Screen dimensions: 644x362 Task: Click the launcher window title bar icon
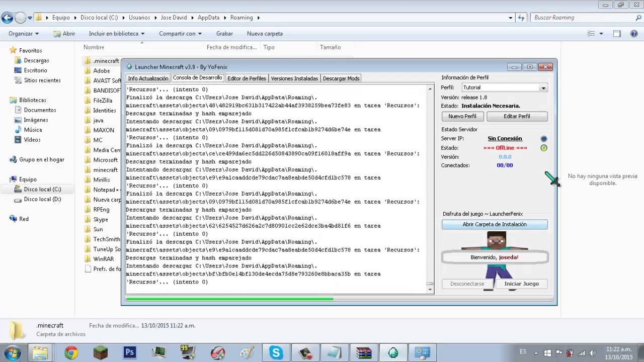click(129, 67)
